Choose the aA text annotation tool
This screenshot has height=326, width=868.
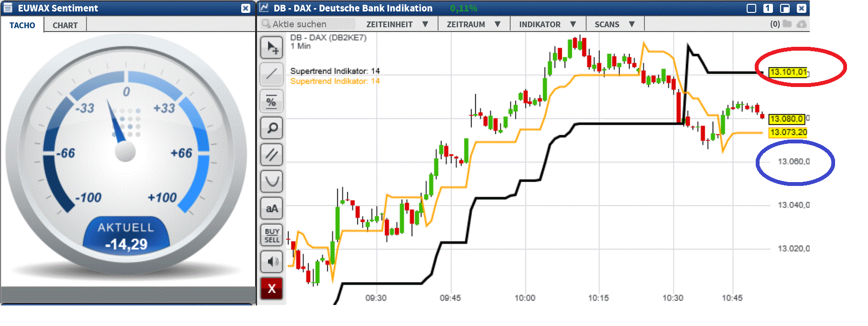[x=272, y=208]
